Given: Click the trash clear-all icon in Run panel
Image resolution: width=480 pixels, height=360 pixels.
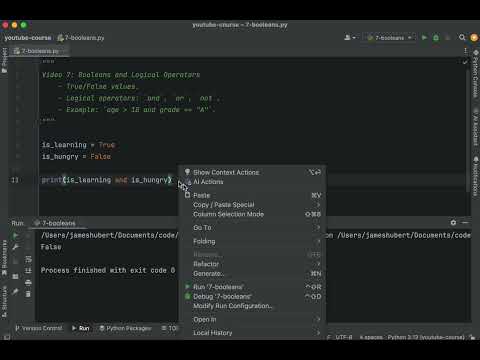Looking at the screenshot, I should click(x=28, y=294).
